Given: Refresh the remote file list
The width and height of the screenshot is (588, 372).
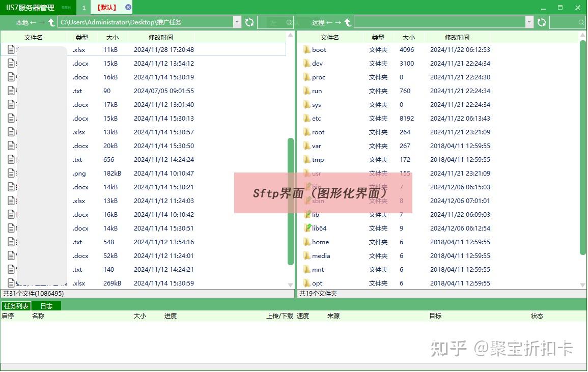Looking at the screenshot, I should [541, 22].
